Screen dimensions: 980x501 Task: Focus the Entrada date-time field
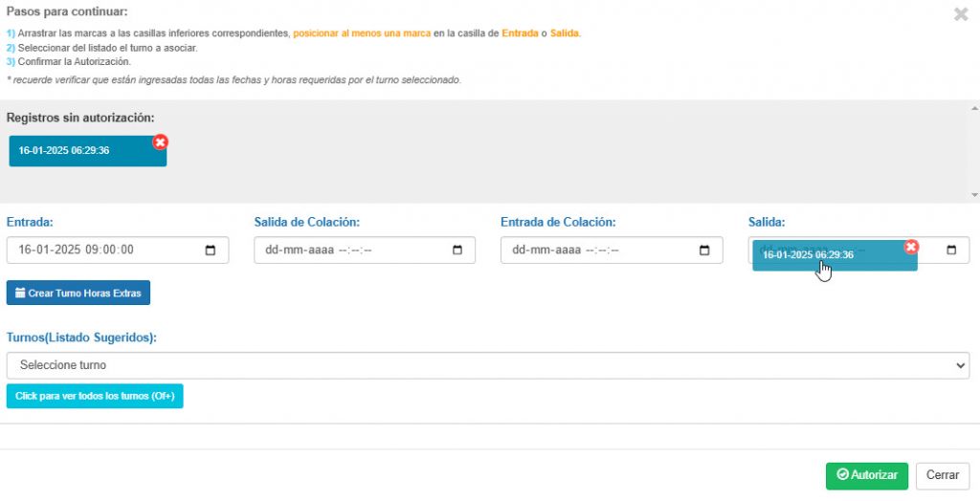[118, 250]
